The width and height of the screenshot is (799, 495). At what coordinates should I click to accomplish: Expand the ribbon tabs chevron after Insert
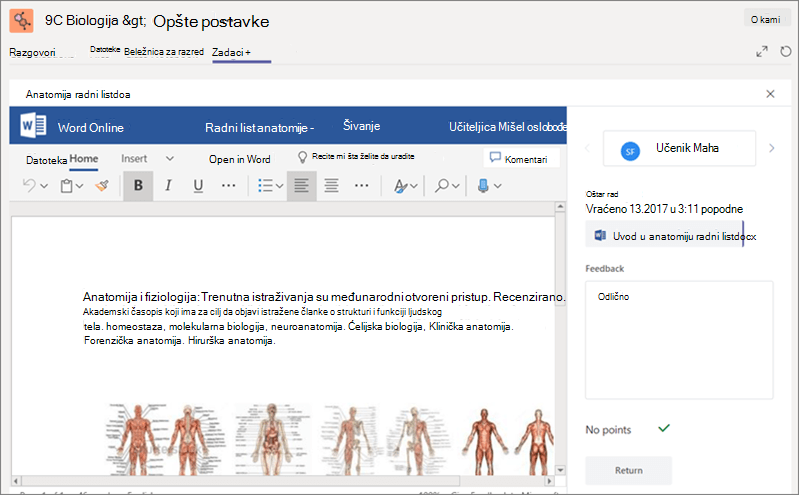170,159
